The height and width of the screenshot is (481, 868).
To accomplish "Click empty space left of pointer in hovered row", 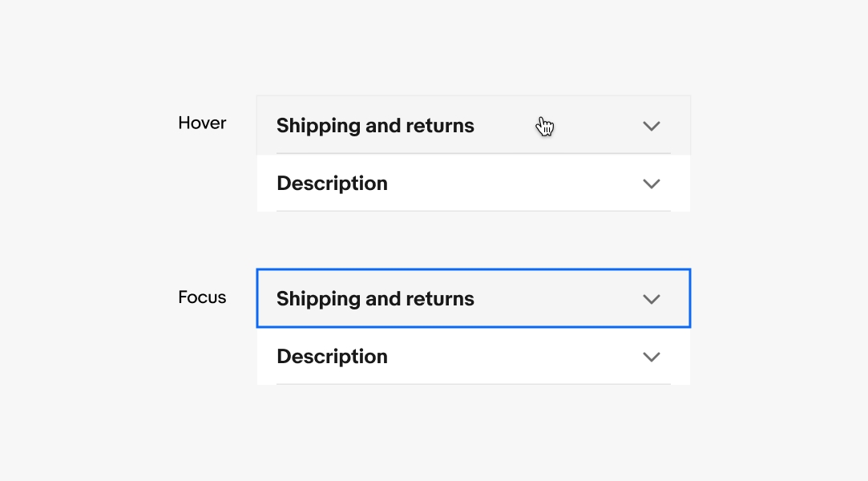I will 505,126.
